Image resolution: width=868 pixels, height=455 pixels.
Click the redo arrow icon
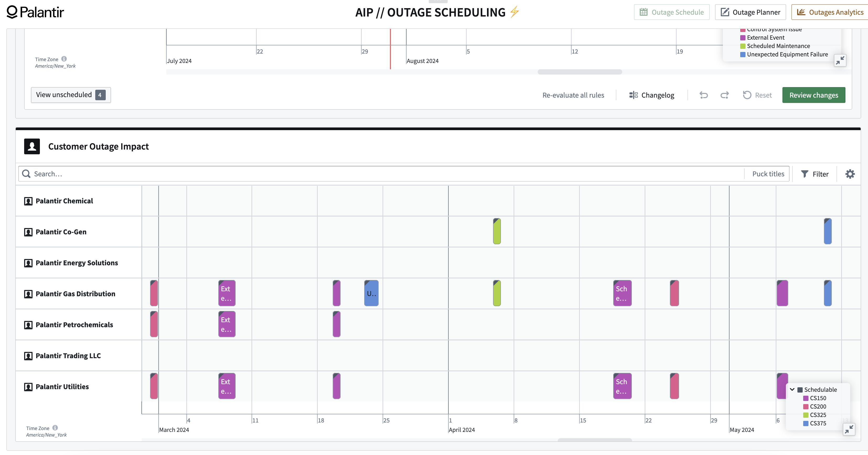coord(724,95)
